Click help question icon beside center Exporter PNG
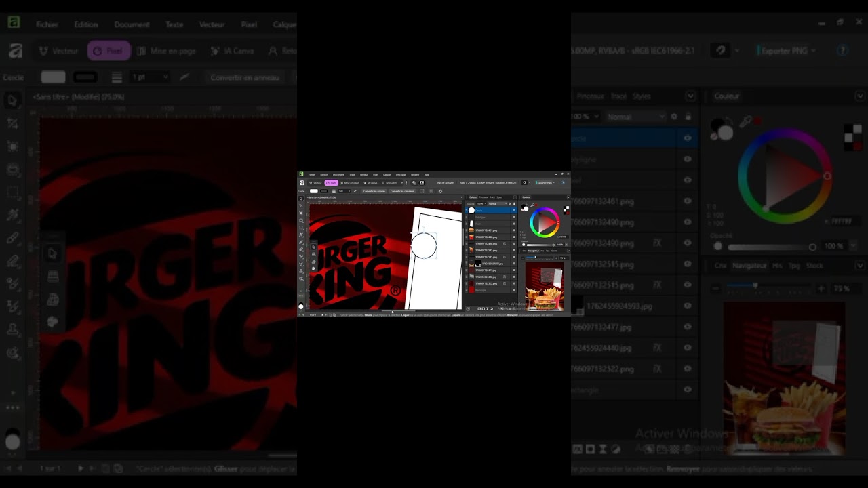This screenshot has height=488, width=868. [563, 183]
